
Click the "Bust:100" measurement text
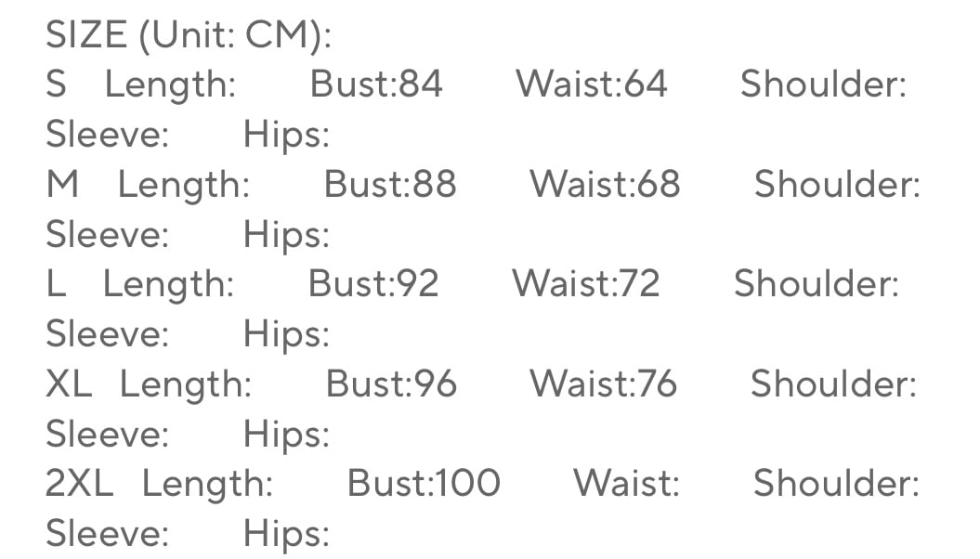424,483
